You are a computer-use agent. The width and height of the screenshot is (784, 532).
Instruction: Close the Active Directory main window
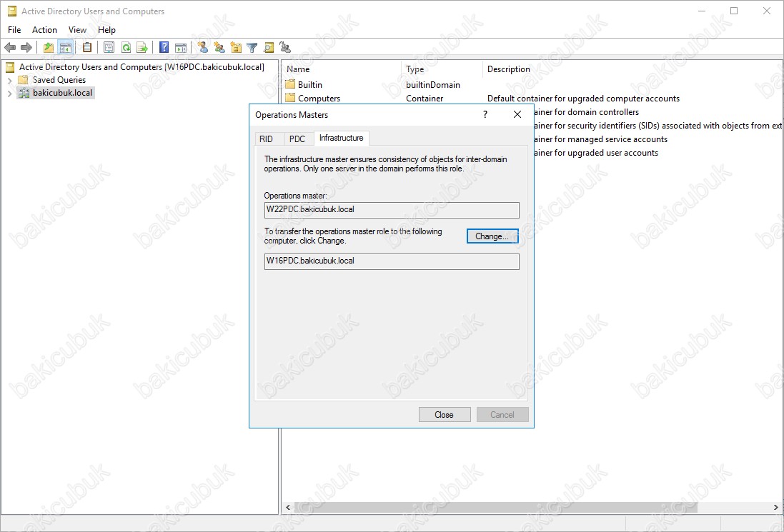(x=767, y=11)
